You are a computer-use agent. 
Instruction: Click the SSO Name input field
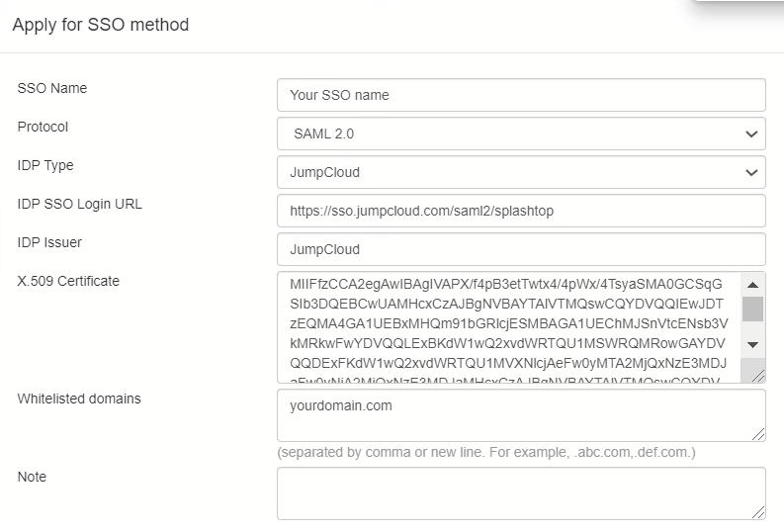(521, 95)
